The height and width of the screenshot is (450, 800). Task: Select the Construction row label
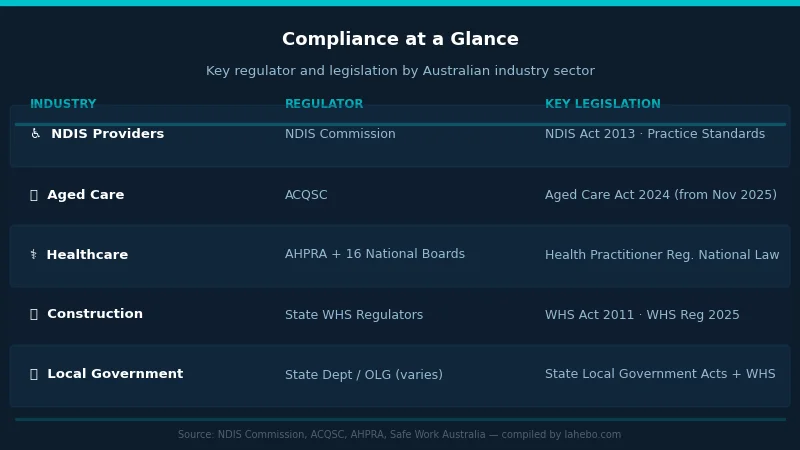click(x=95, y=314)
